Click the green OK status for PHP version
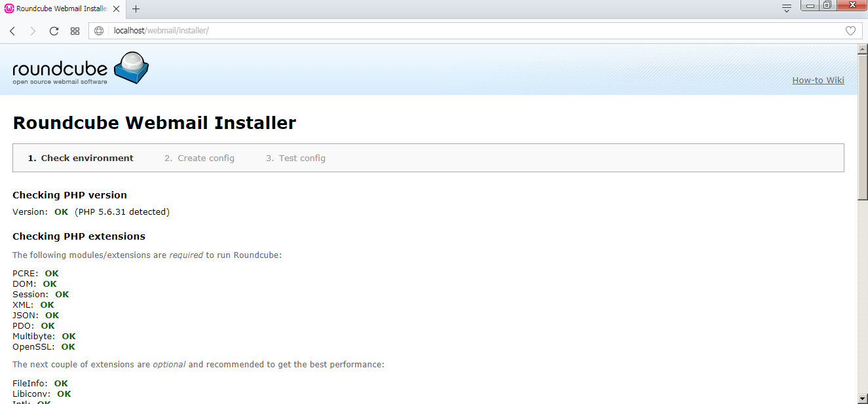Viewport: 868px width, 404px height. 61,211
